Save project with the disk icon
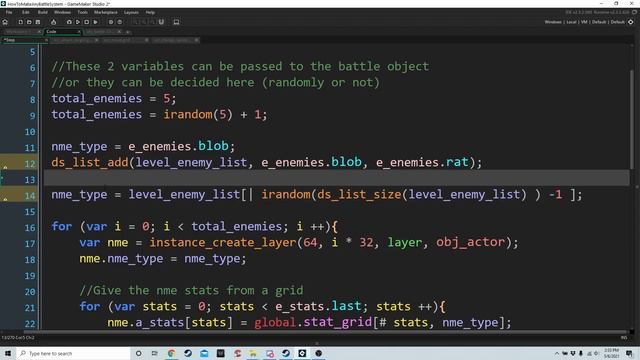This screenshot has height=360, width=640. [x=38, y=22]
